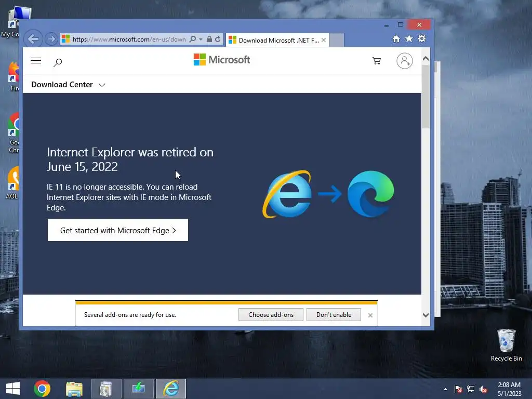Click the taskbar clock showing 2:08 AM

509,389
